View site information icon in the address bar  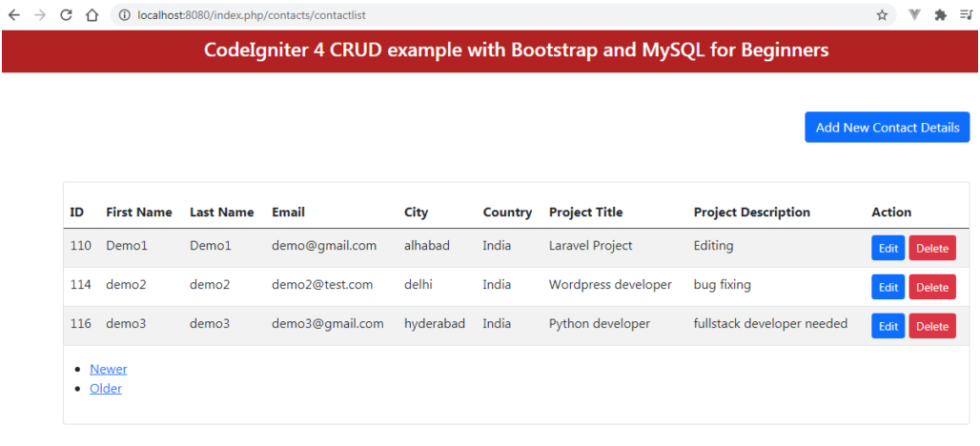click(125, 15)
